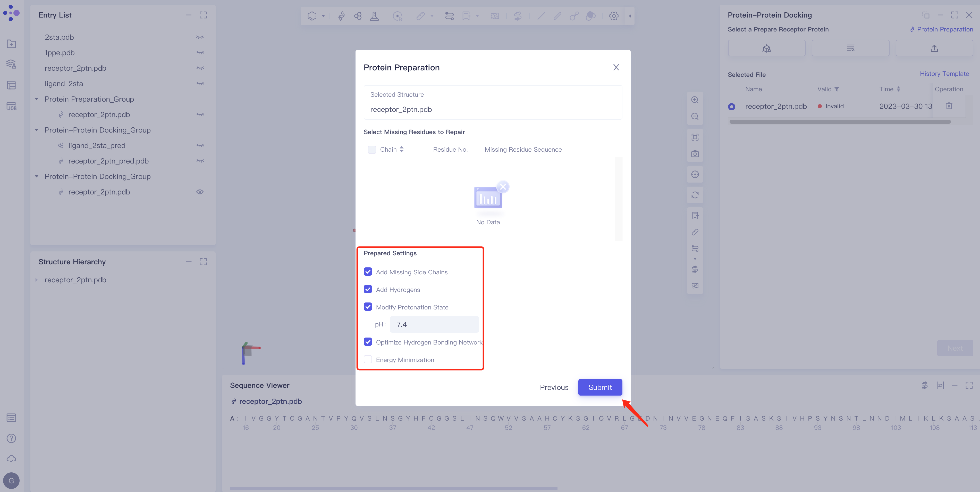
Task: Show 1ppe.pdb using its eye toggle
Action: click(200, 53)
